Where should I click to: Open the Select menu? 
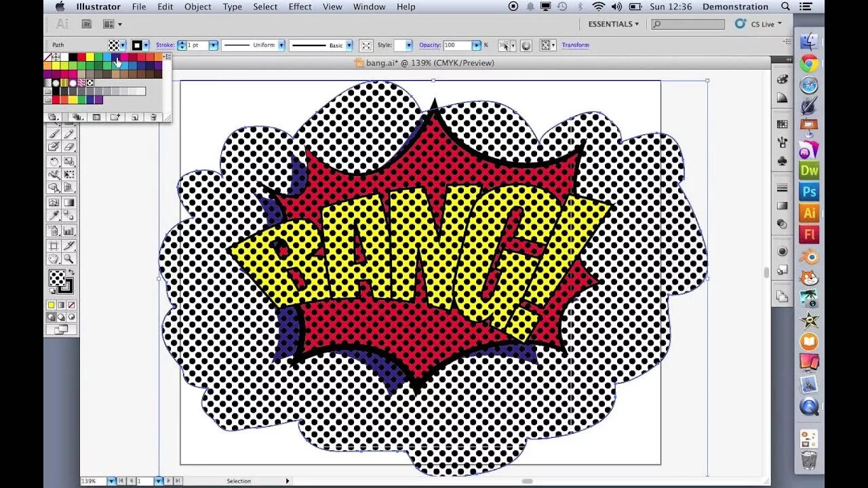point(265,7)
